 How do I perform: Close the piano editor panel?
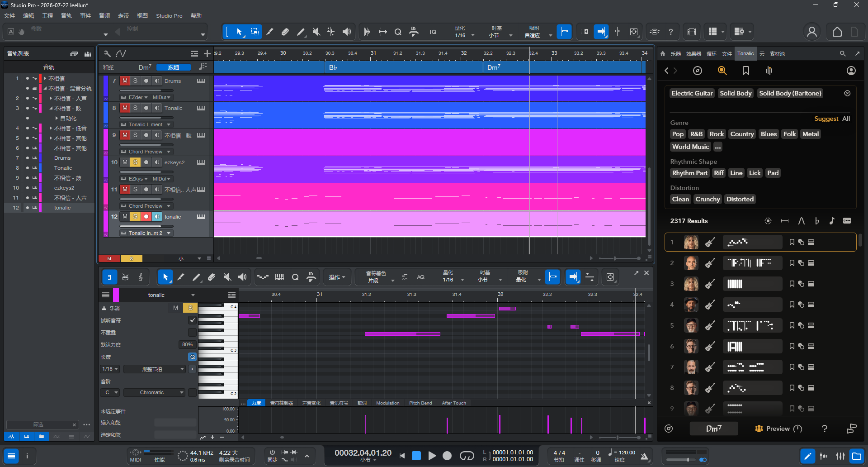click(x=646, y=273)
